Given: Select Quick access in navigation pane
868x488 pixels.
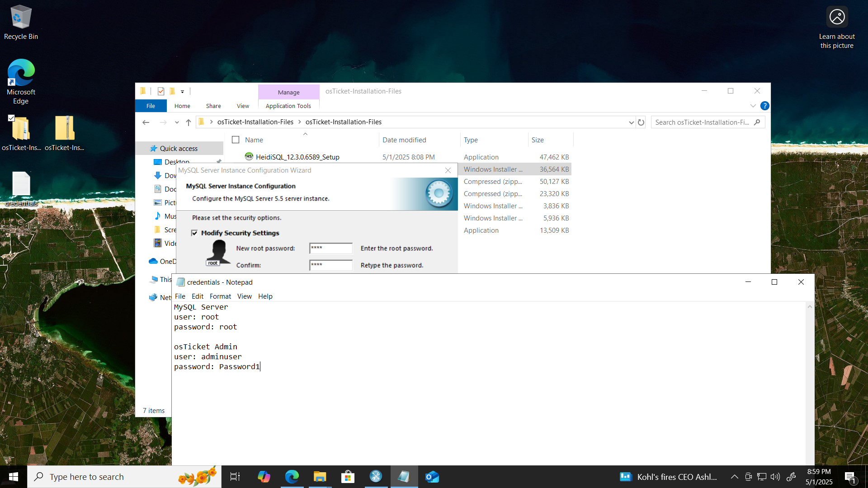Looking at the screenshot, I should point(179,148).
